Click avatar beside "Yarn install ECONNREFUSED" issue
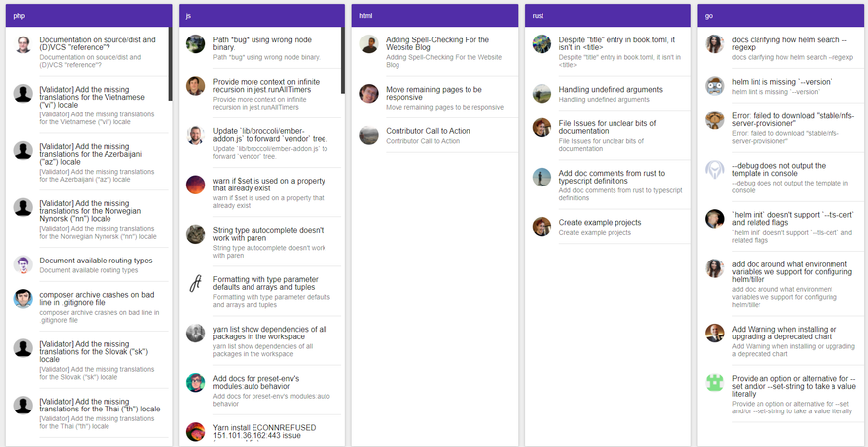Viewport: 868px width, 447px height. (196, 432)
